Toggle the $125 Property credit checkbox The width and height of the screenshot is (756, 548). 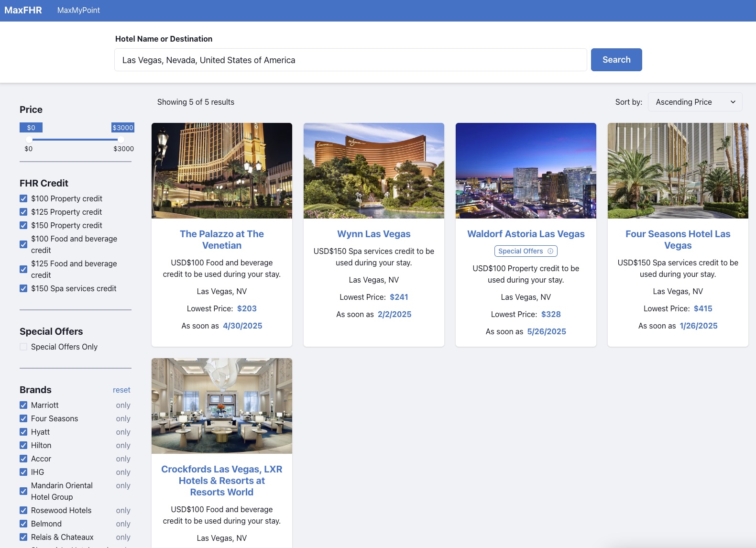click(x=23, y=212)
